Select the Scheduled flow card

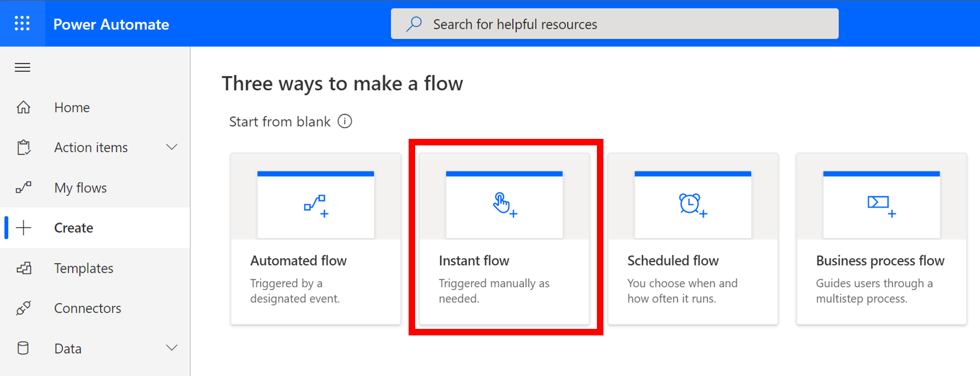pos(693,239)
